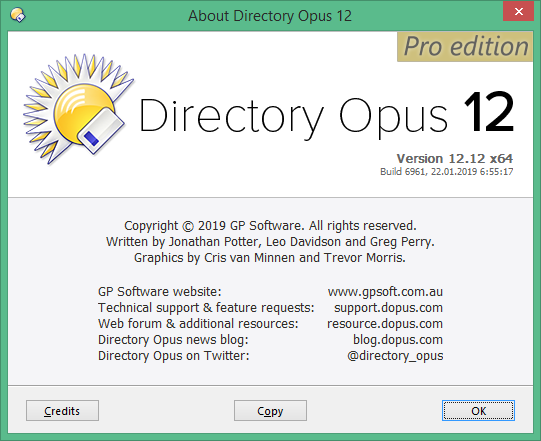Image resolution: width=541 pixels, height=441 pixels.
Task: Click 'Directory Opus news blog:' label
Action: point(173,340)
